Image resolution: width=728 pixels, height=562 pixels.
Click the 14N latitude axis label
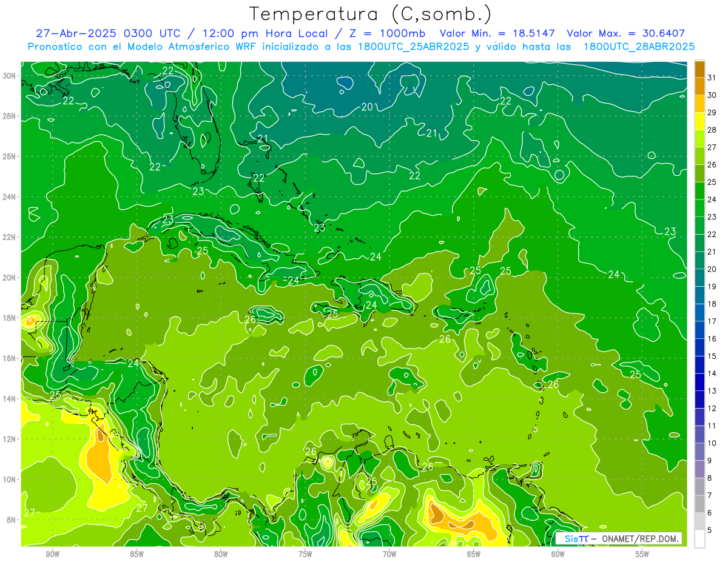[8, 398]
